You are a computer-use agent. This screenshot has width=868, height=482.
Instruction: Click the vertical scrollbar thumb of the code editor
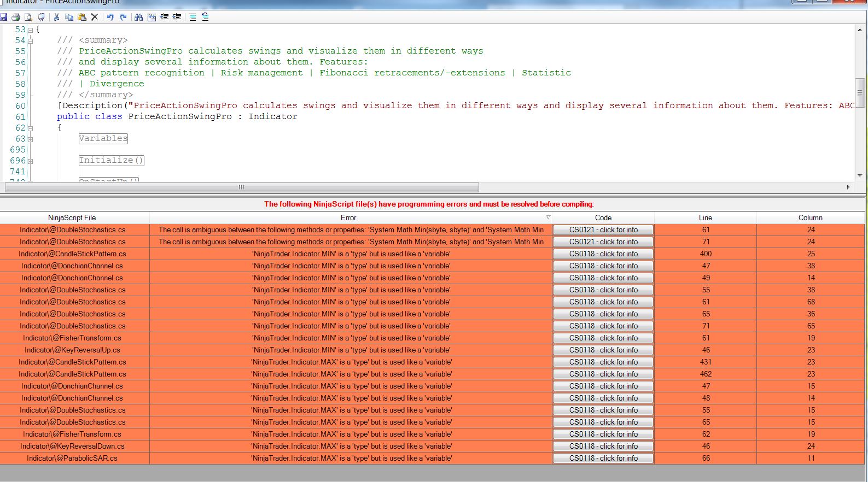860,93
